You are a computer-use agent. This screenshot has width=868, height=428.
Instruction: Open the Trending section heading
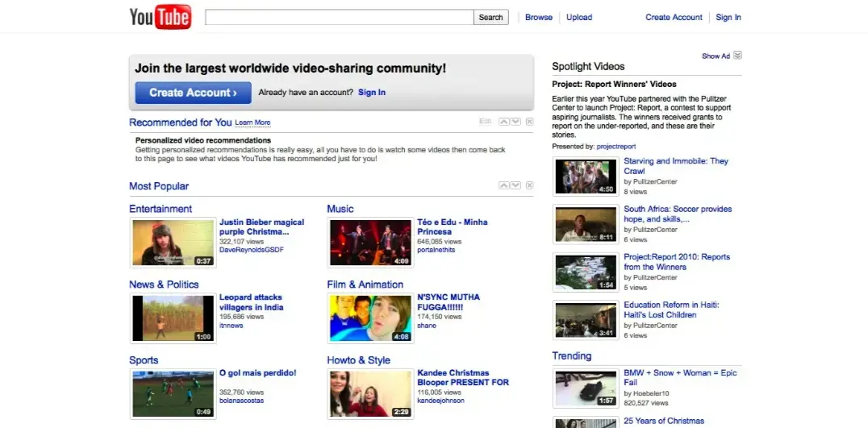click(x=572, y=355)
